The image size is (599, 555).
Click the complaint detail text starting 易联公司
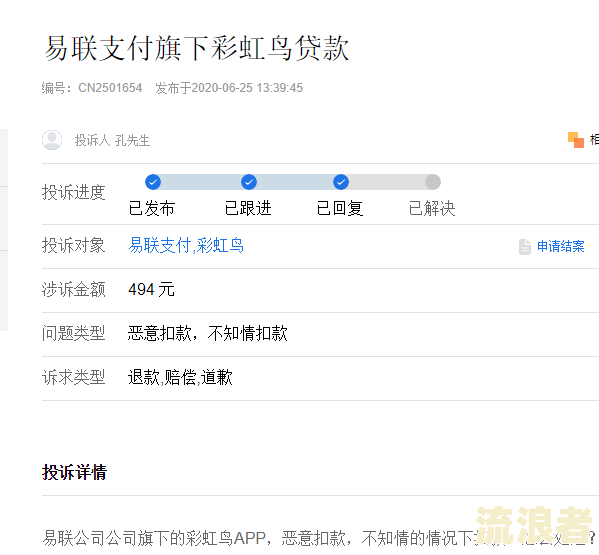319,538
